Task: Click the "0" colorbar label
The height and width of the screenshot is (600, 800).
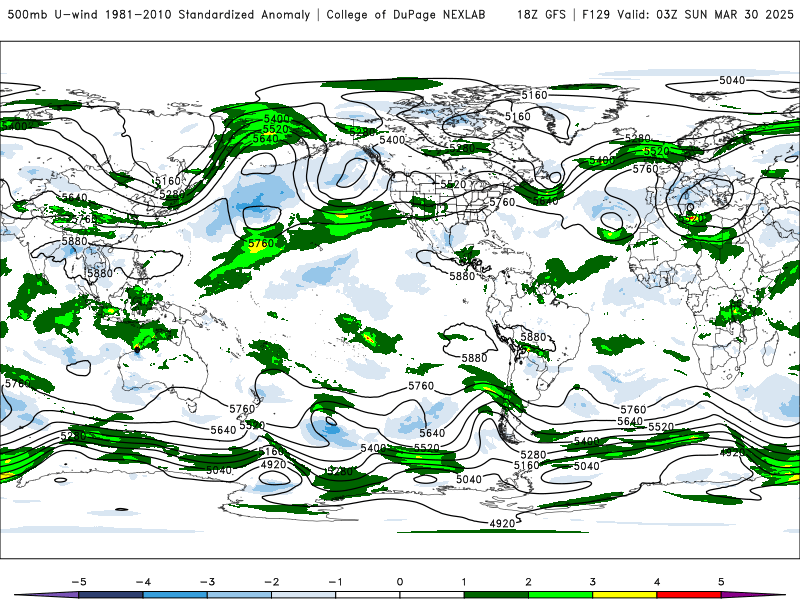Action: click(400, 582)
